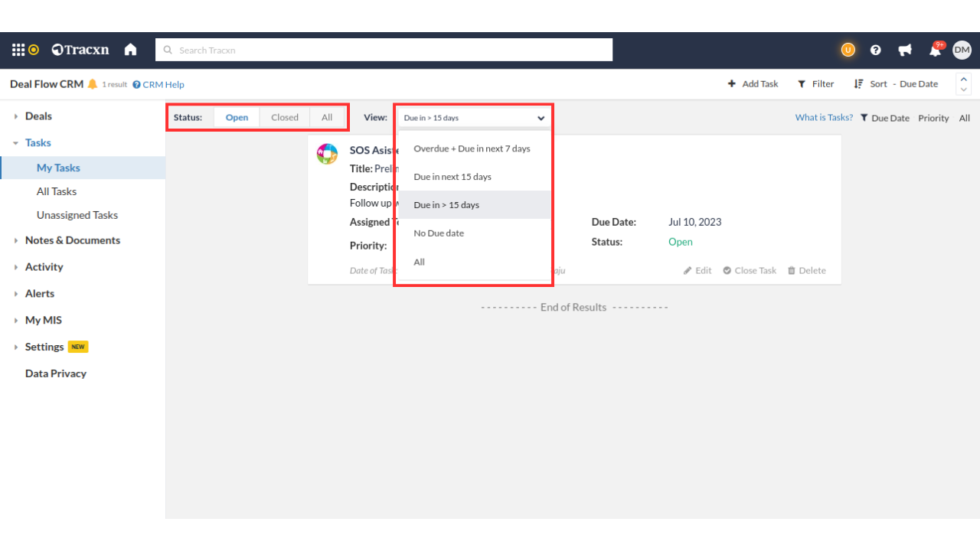Open the help question mark icon
Viewport: 980px width, 551px height.
[x=876, y=50]
